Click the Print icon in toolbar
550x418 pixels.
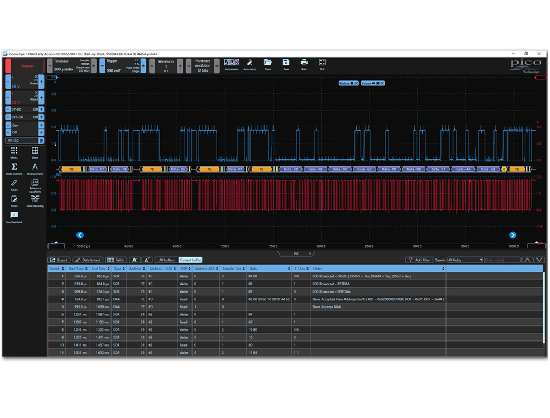tap(304, 64)
